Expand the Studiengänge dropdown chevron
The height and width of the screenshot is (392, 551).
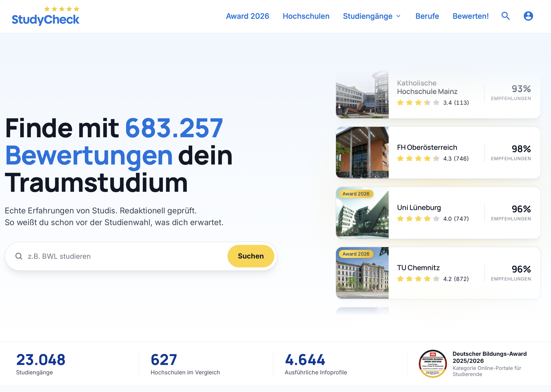coord(399,16)
